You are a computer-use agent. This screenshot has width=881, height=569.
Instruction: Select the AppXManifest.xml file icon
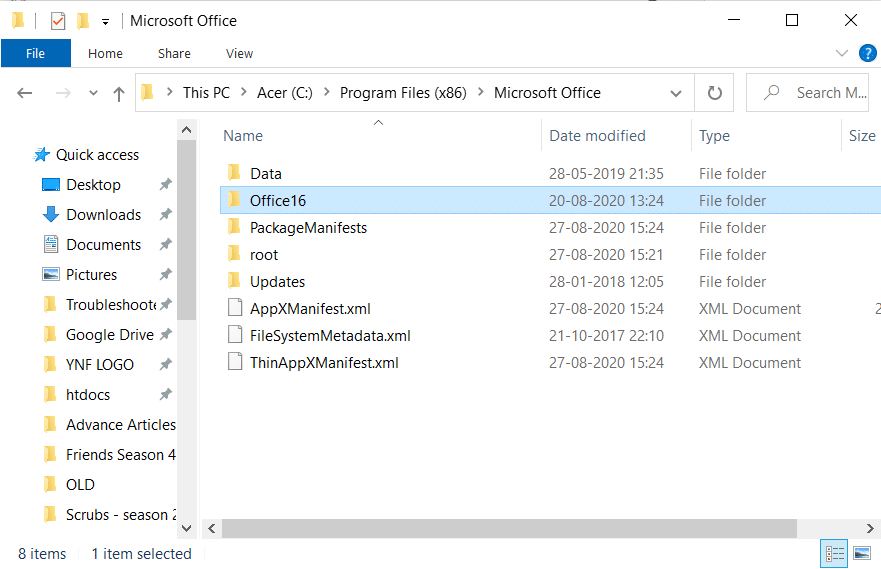tap(235, 308)
